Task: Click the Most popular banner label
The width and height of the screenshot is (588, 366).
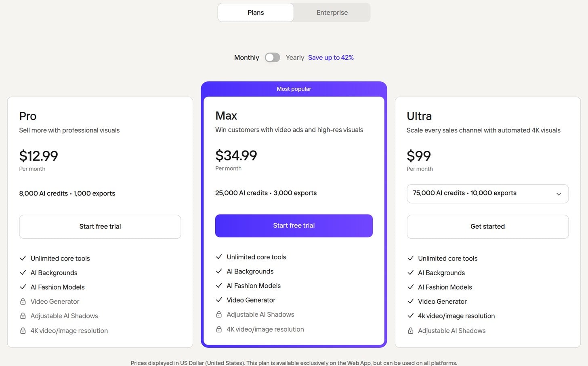Action: pos(294,89)
